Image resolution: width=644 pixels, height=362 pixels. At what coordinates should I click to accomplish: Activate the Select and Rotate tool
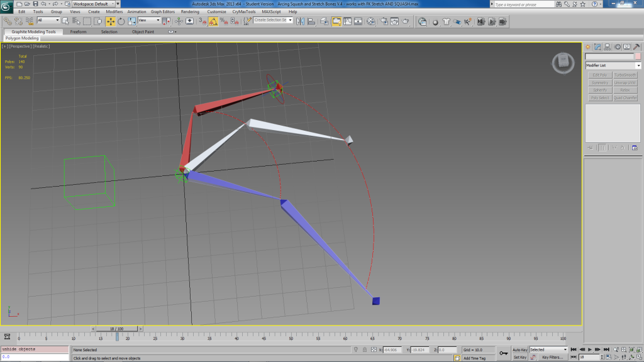pyautogui.click(x=121, y=21)
